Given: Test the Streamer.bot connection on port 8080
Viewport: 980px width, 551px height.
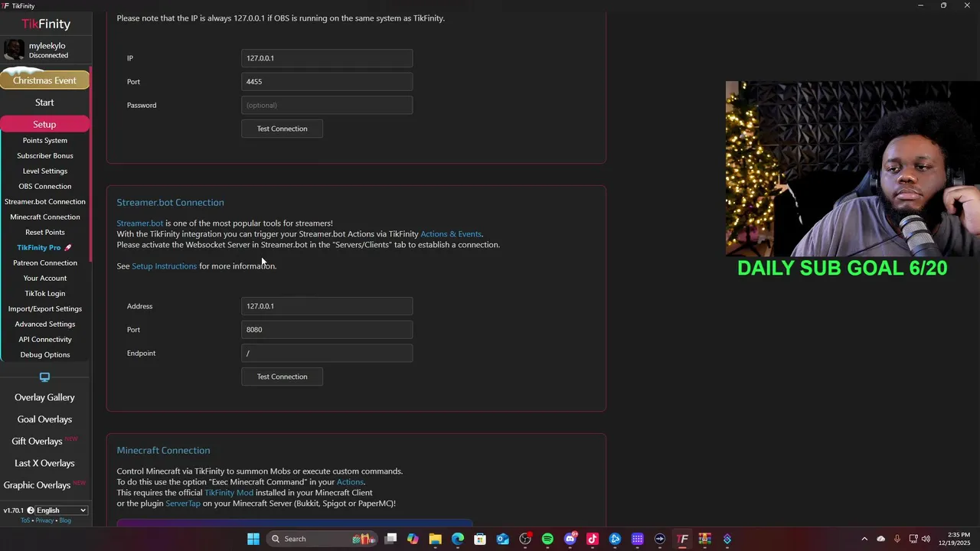Looking at the screenshot, I should 282,377.
